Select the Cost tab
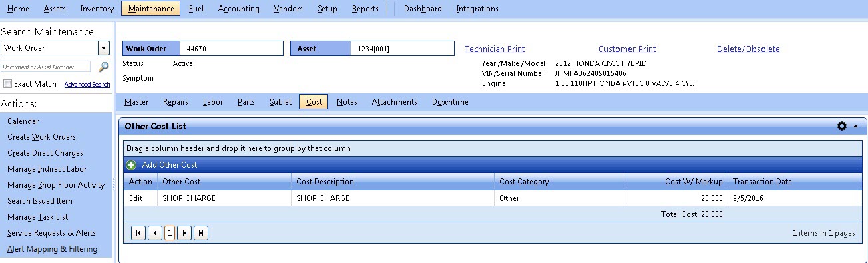This screenshot has height=263, width=868. 314,102
